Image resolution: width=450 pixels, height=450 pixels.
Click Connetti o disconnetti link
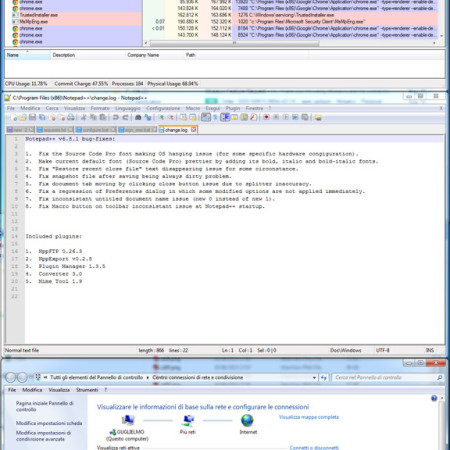coord(314,447)
